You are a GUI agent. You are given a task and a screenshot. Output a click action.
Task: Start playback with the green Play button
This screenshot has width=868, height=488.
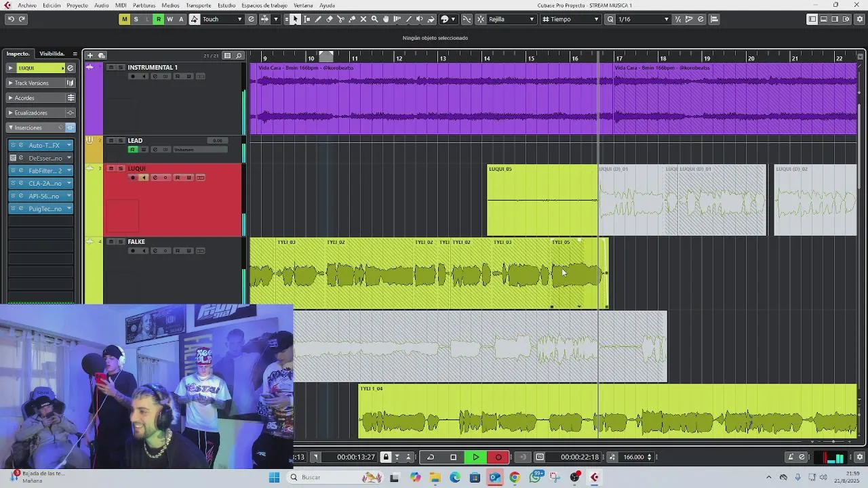(476, 457)
